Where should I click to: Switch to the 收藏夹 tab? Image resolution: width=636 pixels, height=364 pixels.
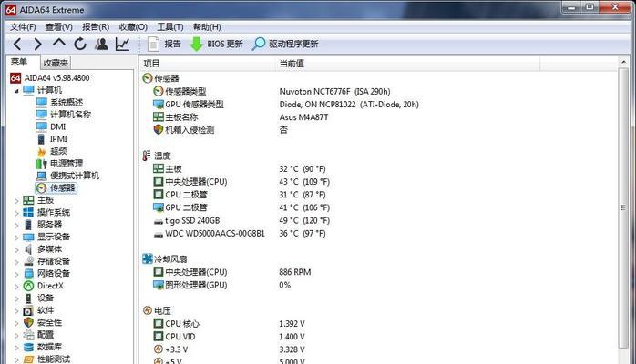coord(56,63)
